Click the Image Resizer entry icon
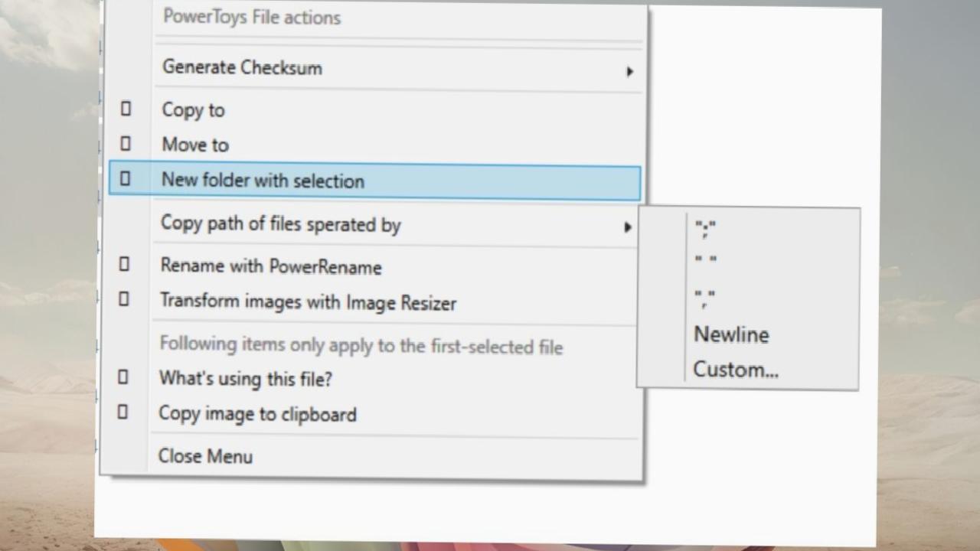Screen dimensions: 980x551 click(124, 299)
